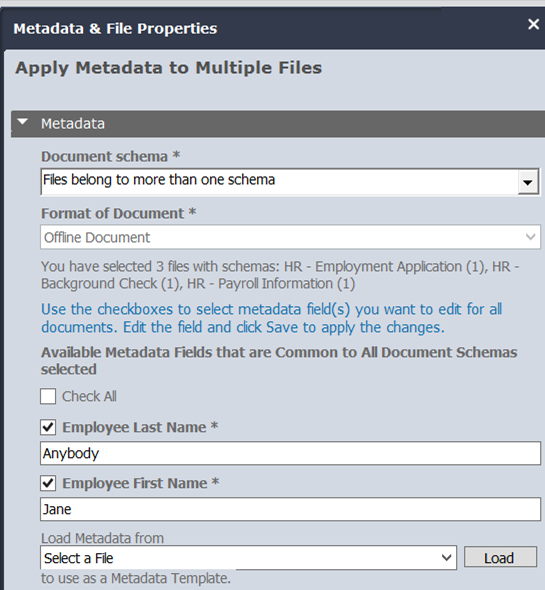The height and width of the screenshot is (590, 545).
Task: Click the Employee First Name label
Action: click(x=135, y=483)
